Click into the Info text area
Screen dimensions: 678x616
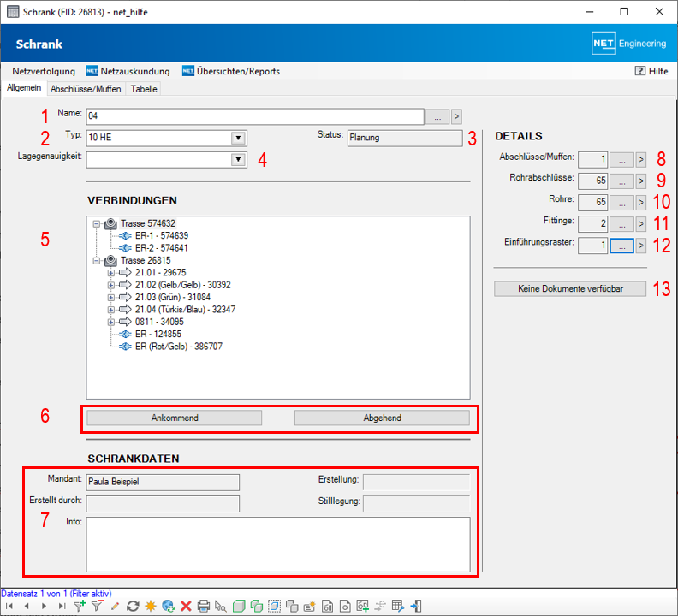(x=277, y=543)
